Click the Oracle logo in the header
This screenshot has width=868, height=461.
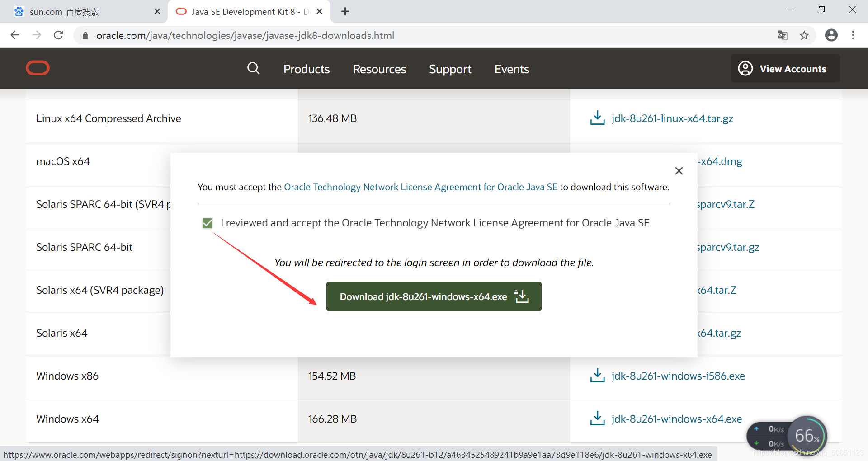38,68
